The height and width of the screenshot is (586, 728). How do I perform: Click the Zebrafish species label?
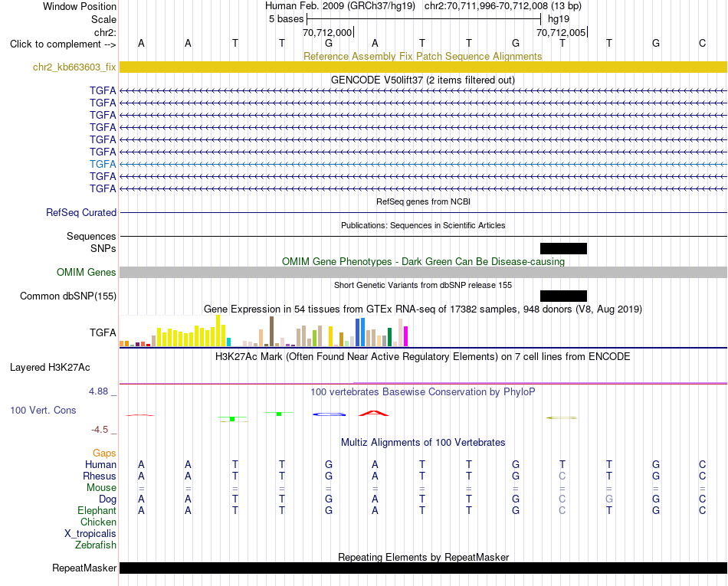click(x=96, y=545)
